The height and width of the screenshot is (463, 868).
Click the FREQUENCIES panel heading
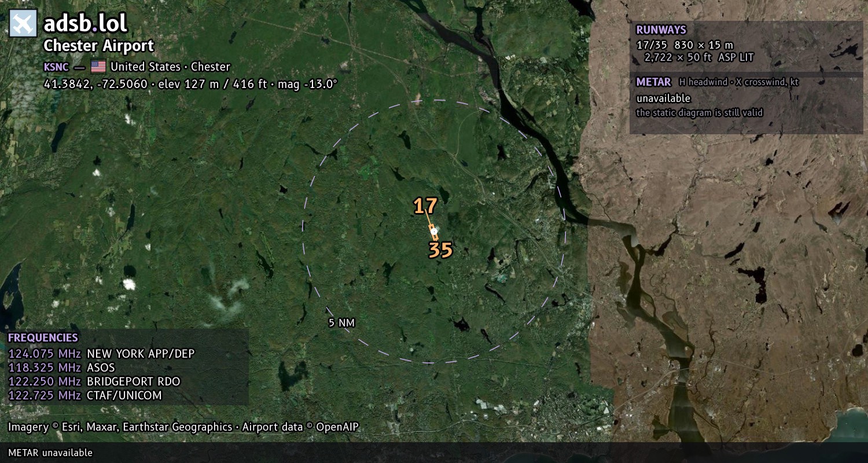(x=43, y=338)
